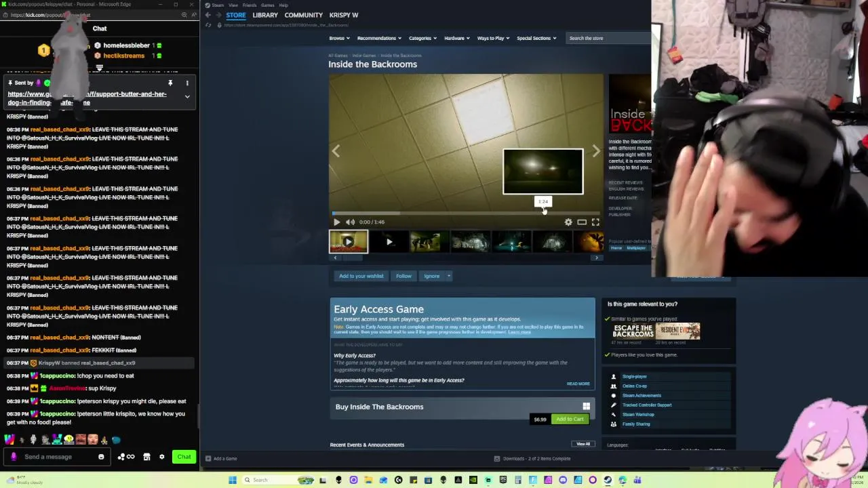868x488 pixels.
Task: Add the game to your wishlist
Action: [361, 276]
